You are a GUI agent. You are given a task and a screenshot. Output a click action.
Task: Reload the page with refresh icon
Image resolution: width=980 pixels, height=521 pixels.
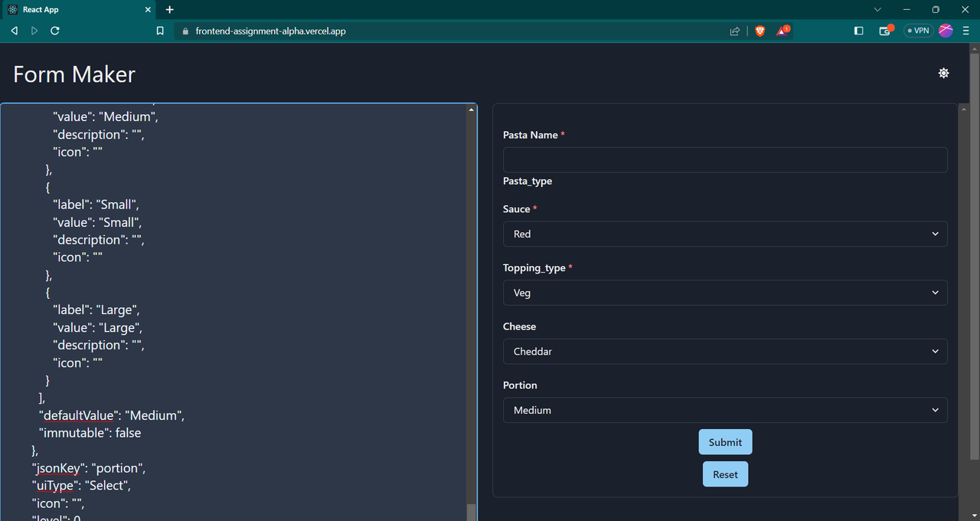pyautogui.click(x=55, y=31)
